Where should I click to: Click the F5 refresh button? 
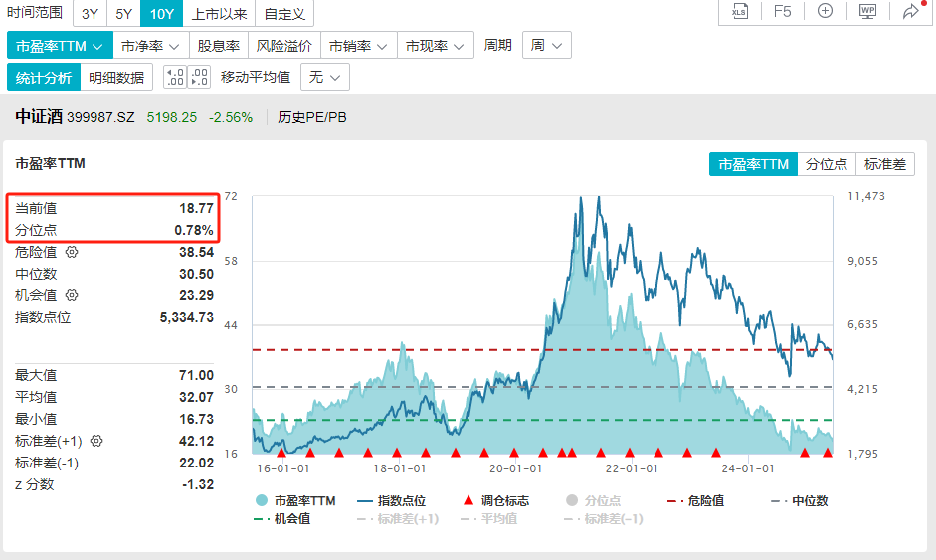[x=783, y=11]
